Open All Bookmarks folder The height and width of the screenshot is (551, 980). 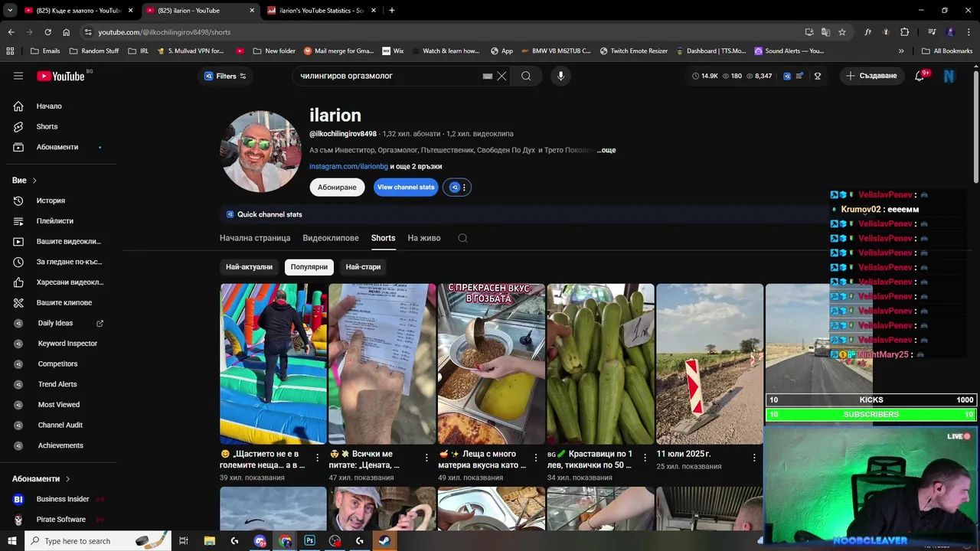(x=947, y=51)
